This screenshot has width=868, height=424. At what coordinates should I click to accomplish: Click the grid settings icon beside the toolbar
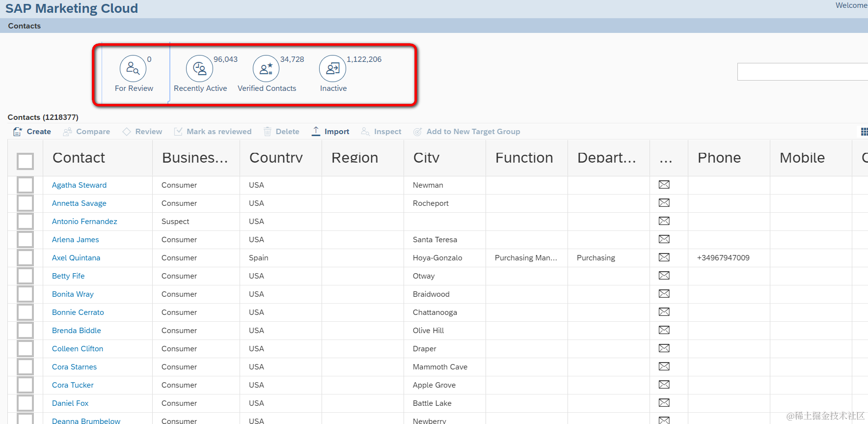point(864,132)
